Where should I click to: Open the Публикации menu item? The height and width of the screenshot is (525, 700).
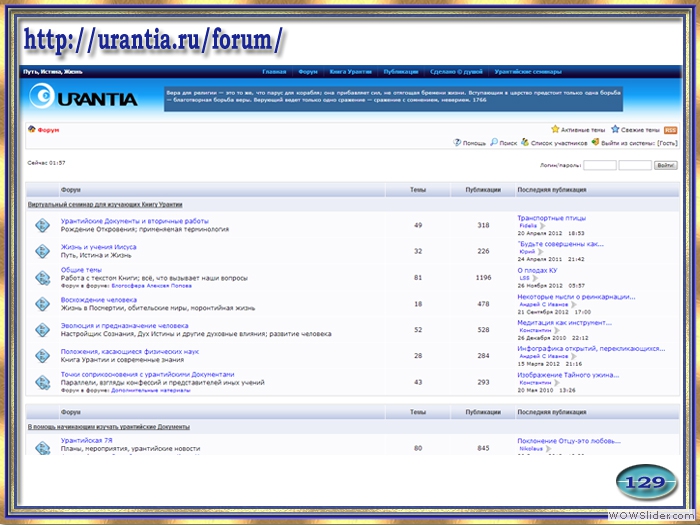point(401,71)
